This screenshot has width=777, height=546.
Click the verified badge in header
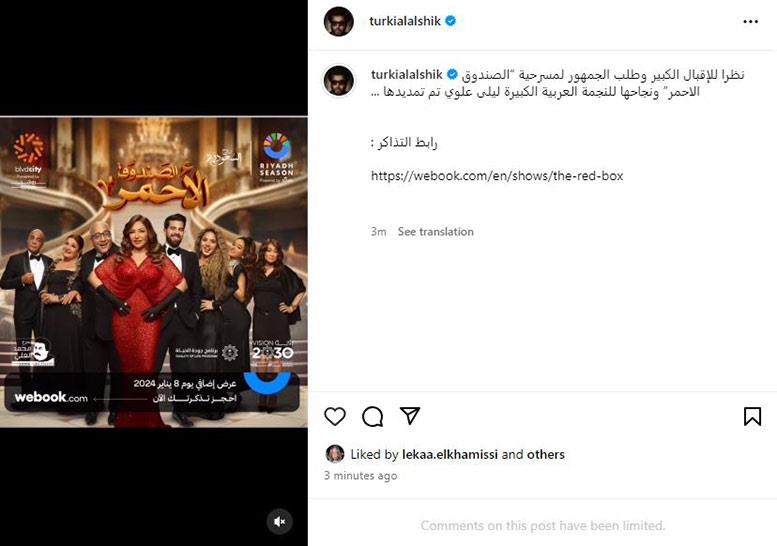pyautogui.click(x=450, y=21)
